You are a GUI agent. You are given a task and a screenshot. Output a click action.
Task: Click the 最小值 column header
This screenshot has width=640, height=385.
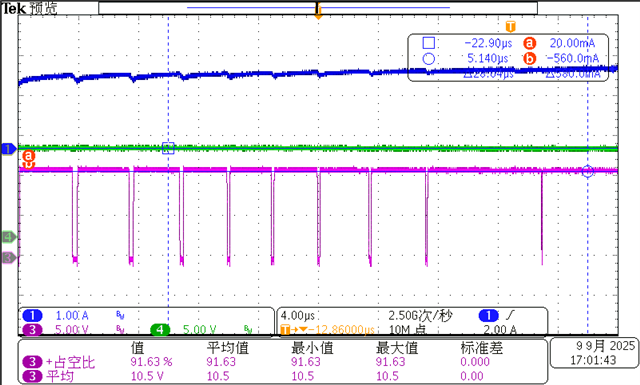(312, 348)
